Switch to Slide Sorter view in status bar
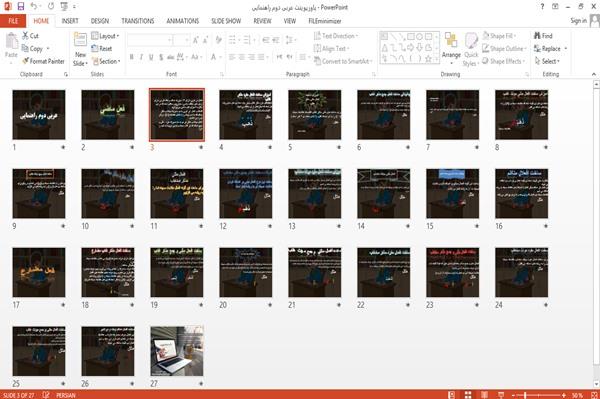 tap(468, 395)
